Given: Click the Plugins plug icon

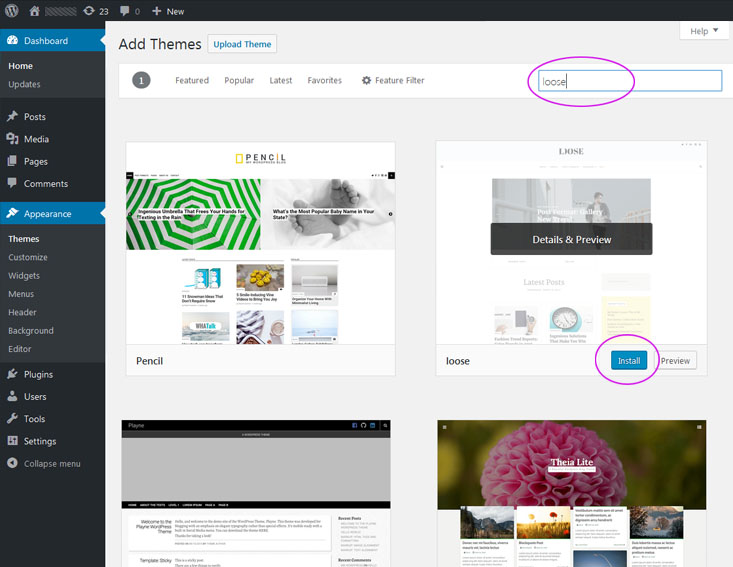Looking at the screenshot, I should pyautogui.click(x=13, y=374).
